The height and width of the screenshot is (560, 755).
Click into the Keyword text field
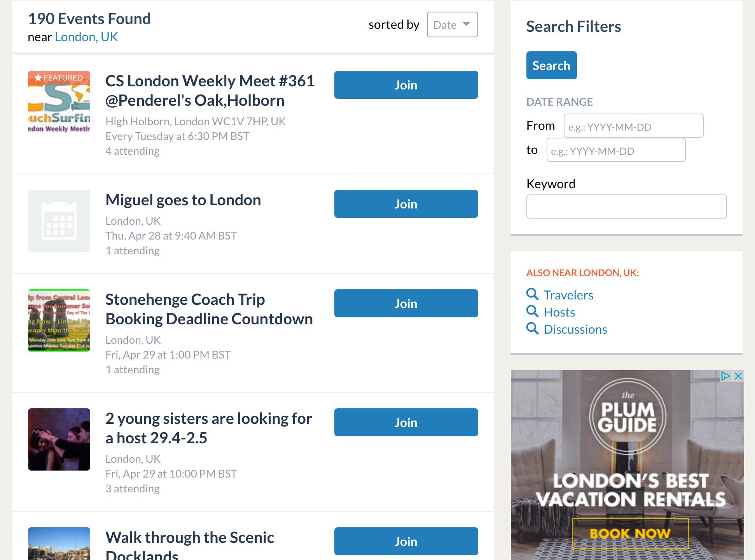click(626, 206)
